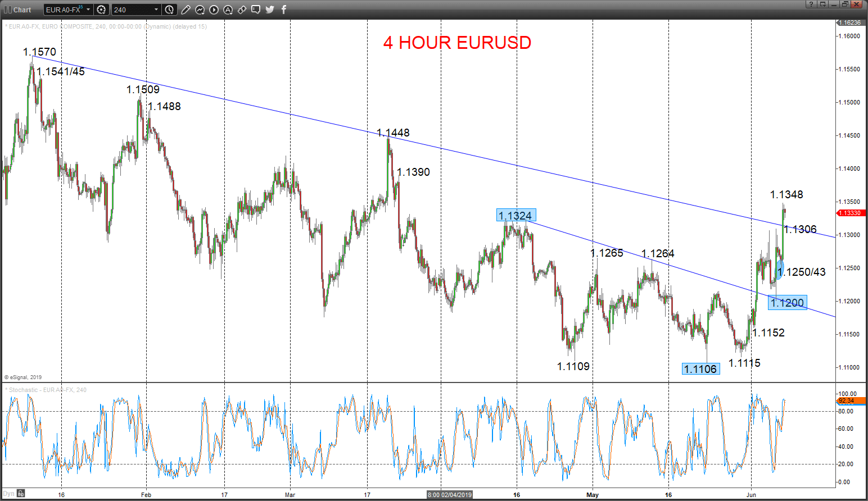
Task: Select the pencil drawing tool
Action: 186,10
